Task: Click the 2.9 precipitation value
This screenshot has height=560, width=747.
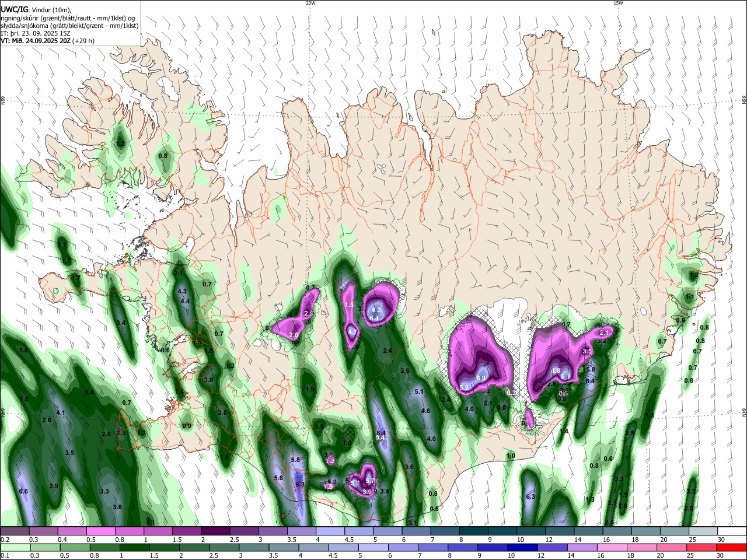Action: coord(54,486)
